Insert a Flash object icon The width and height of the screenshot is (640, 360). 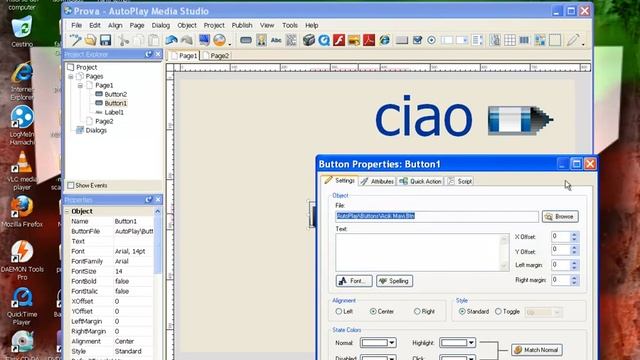(339, 40)
